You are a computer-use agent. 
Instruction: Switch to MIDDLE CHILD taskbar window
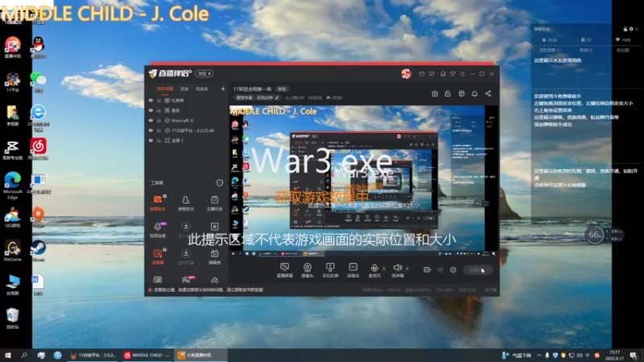point(147,356)
